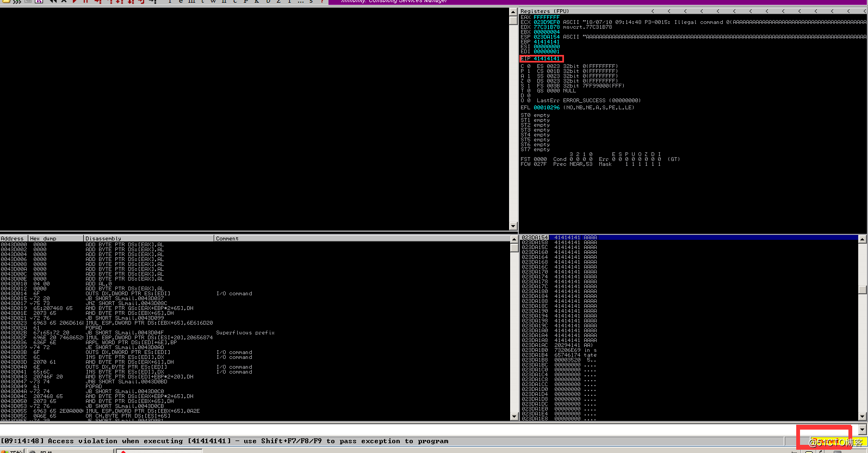
Task: Toggle the D direction flag bit
Action: [529, 96]
